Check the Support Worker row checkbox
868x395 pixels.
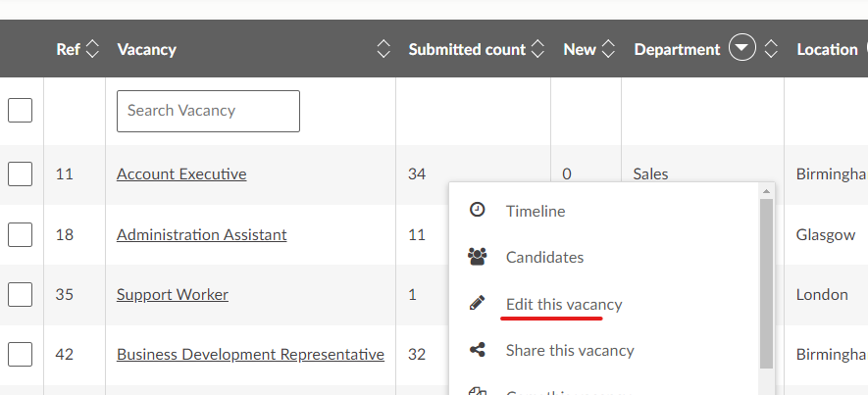pos(21,294)
